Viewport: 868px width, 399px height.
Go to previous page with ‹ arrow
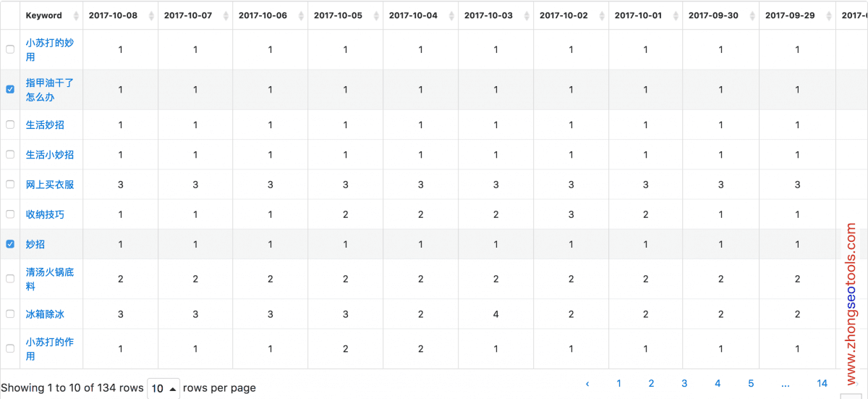tap(587, 384)
